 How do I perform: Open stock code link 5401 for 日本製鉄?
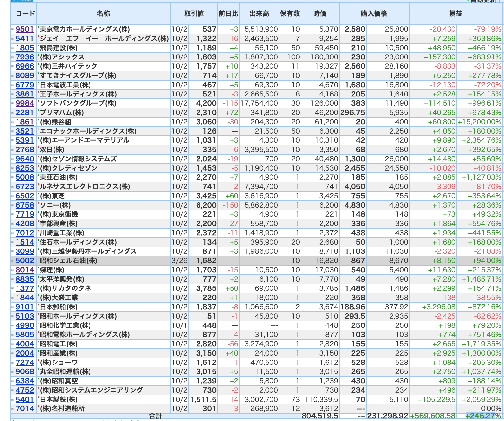[25, 400]
